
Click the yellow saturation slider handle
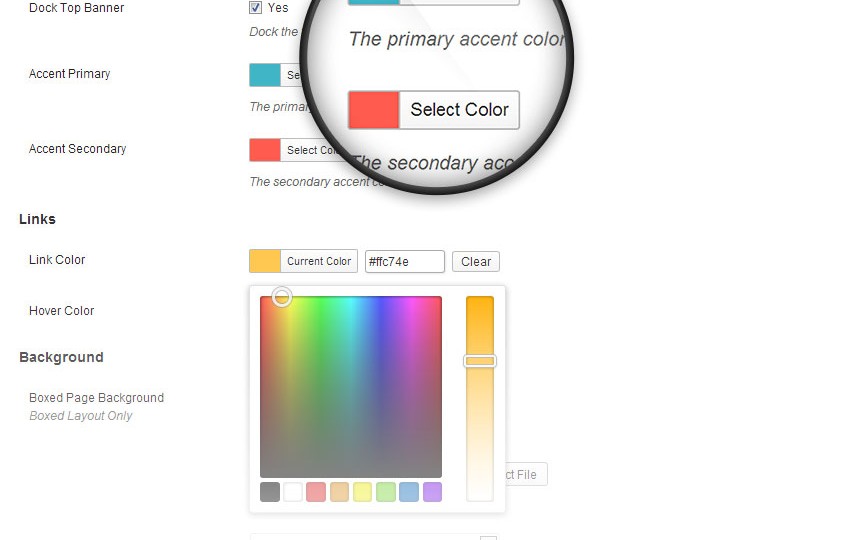point(480,361)
